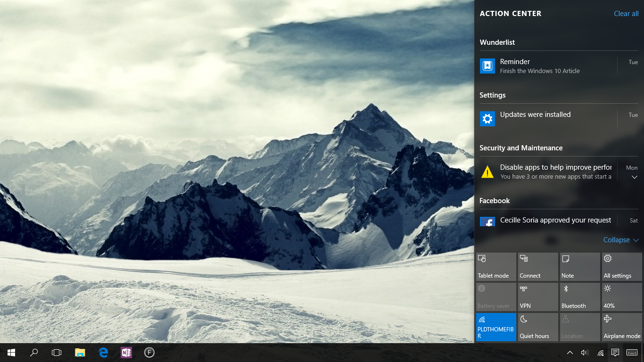This screenshot has width=644, height=362.
Task: Launch File Explorer from the taskbar
Action: (x=80, y=353)
